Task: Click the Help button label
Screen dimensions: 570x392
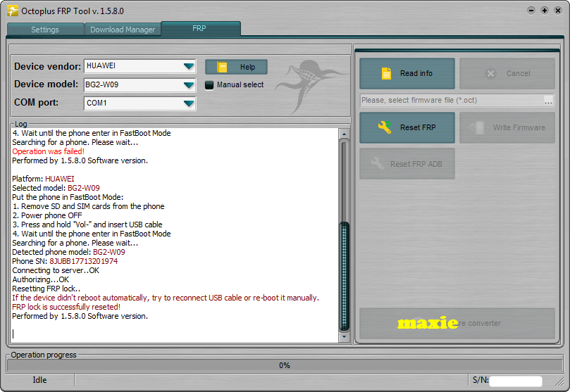Action: (247, 67)
